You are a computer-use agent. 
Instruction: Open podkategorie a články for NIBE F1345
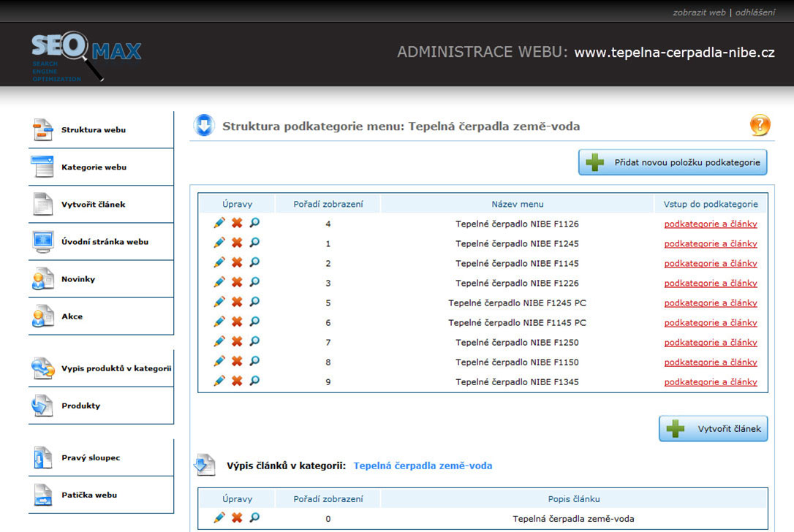711,381
